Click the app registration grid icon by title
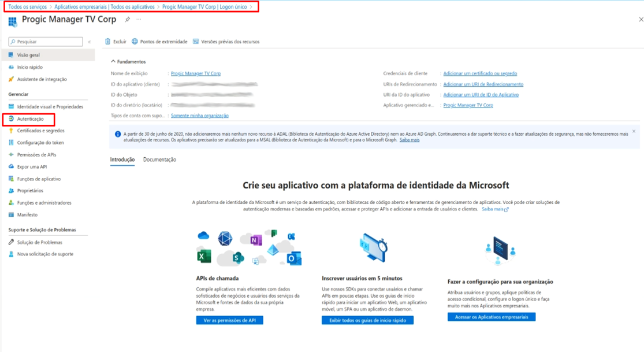The height and width of the screenshot is (352, 644). tap(13, 21)
